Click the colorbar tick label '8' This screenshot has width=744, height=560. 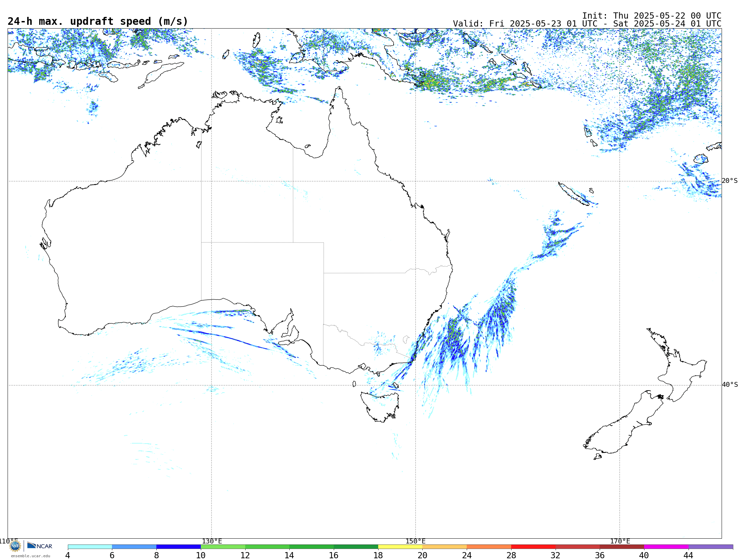click(x=156, y=556)
